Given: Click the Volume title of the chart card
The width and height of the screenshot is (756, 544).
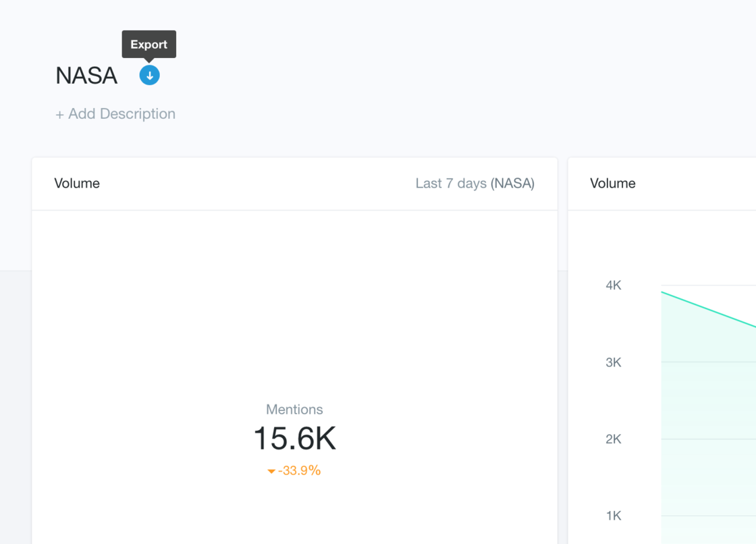Looking at the screenshot, I should click(x=612, y=184).
